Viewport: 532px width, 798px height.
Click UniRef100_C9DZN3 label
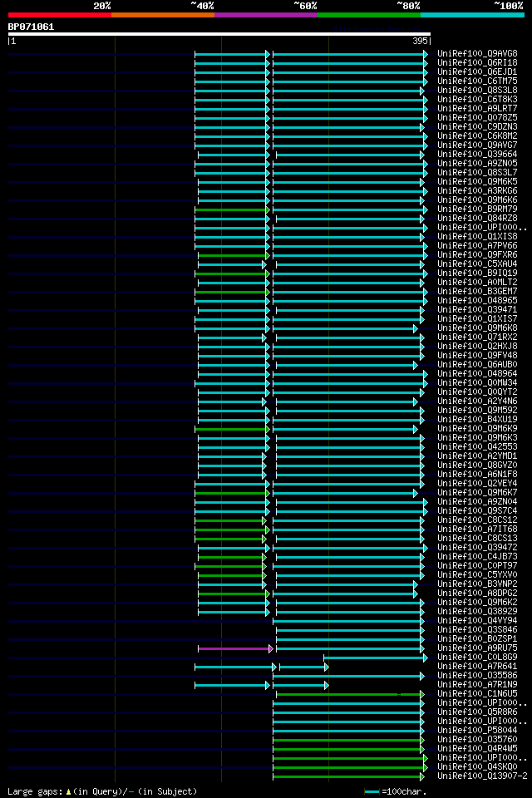click(x=477, y=126)
